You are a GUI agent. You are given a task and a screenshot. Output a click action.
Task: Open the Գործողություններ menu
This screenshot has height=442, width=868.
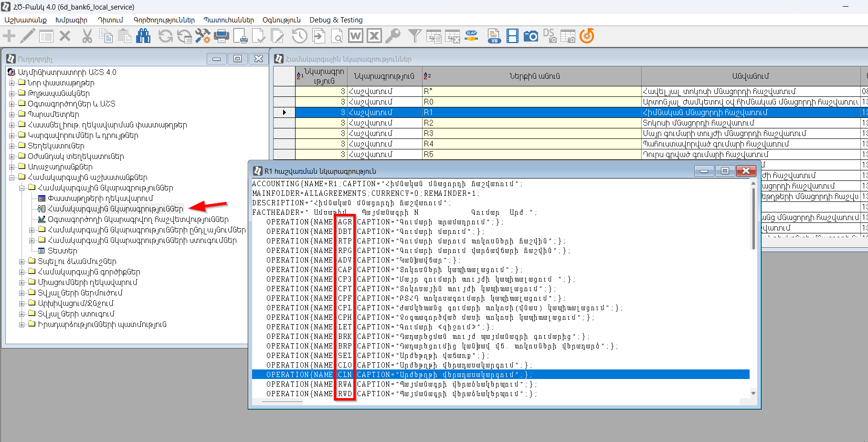point(164,20)
